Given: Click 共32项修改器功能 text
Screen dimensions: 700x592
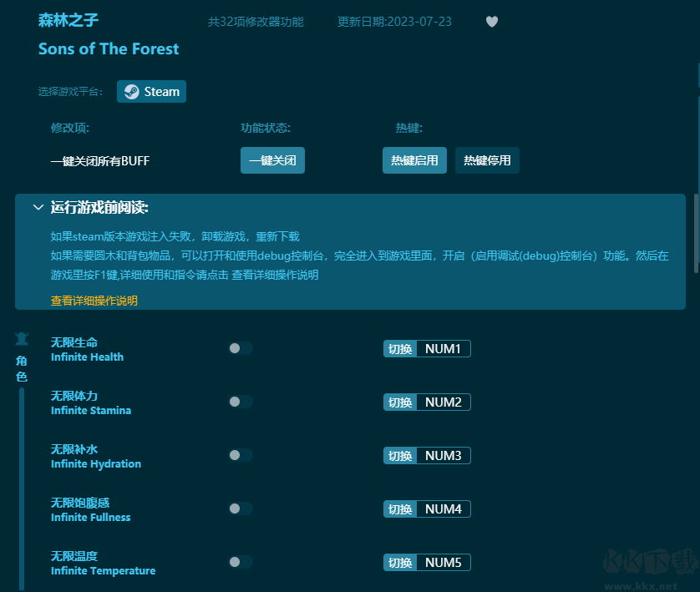Looking at the screenshot, I should (256, 22).
